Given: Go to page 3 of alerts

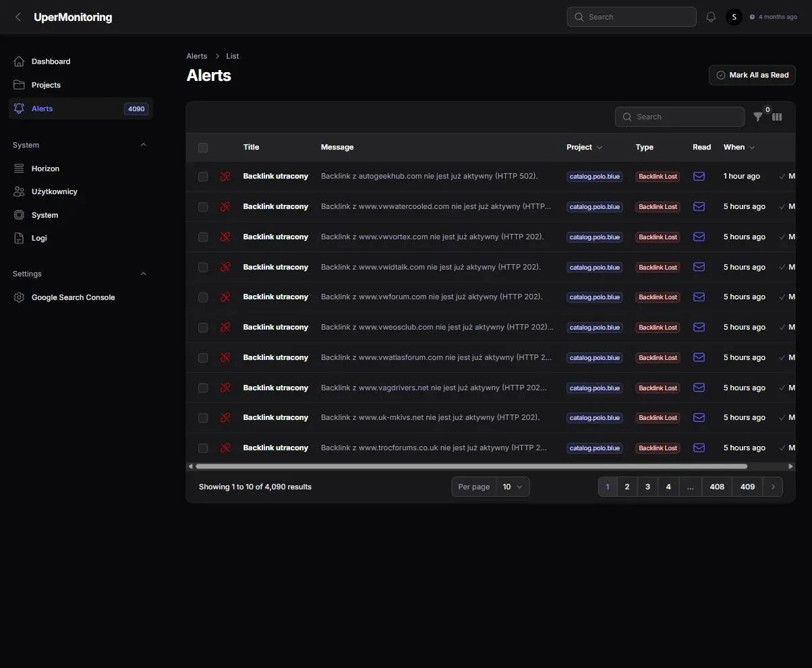Looking at the screenshot, I should tap(647, 487).
